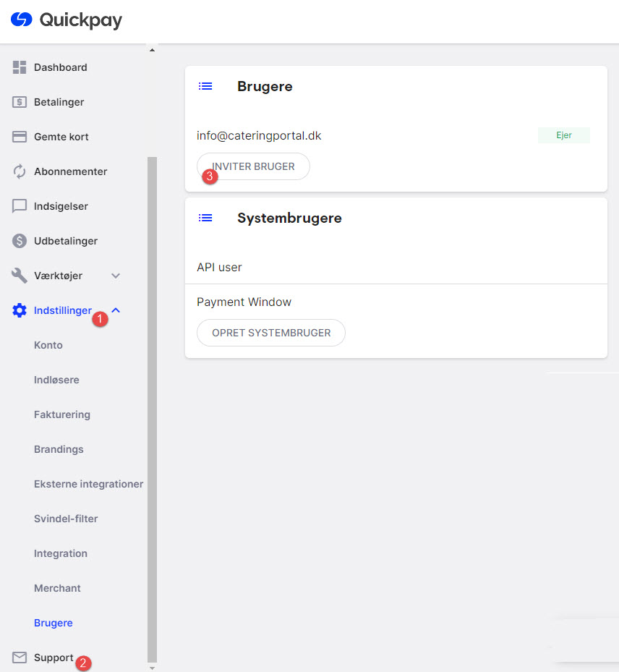Click the Systembrugere card heading
The height and width of the screenshot is (672, 619).
click(289, 218)
